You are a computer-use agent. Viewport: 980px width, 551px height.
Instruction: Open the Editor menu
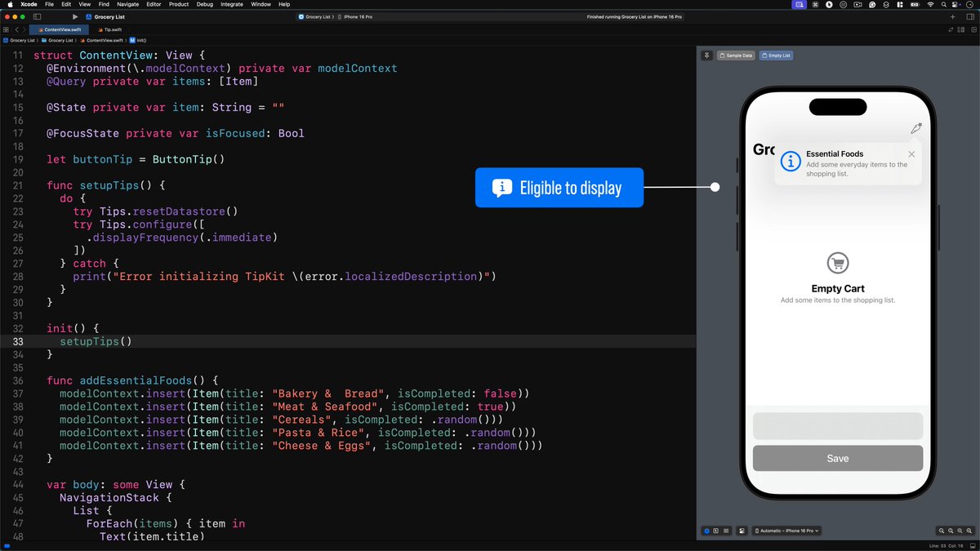tap(154, 4)
